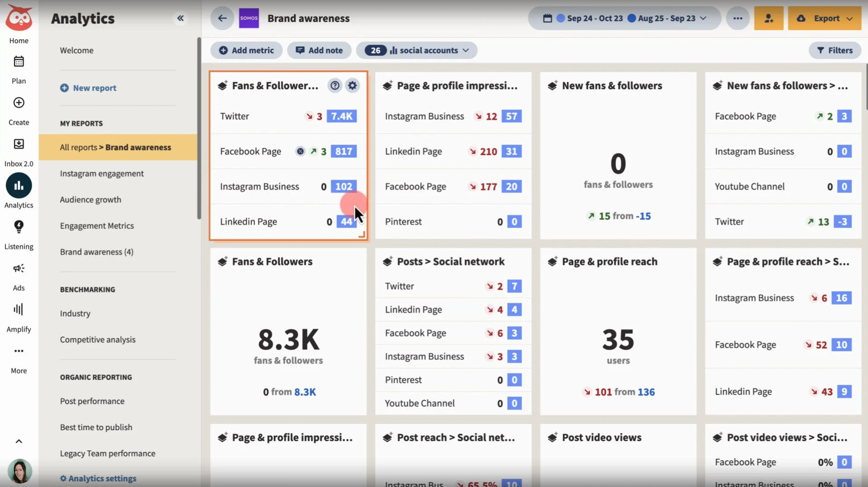Click the Post video views tile title
Screen dimensions: 868x487
coord(602,437)
